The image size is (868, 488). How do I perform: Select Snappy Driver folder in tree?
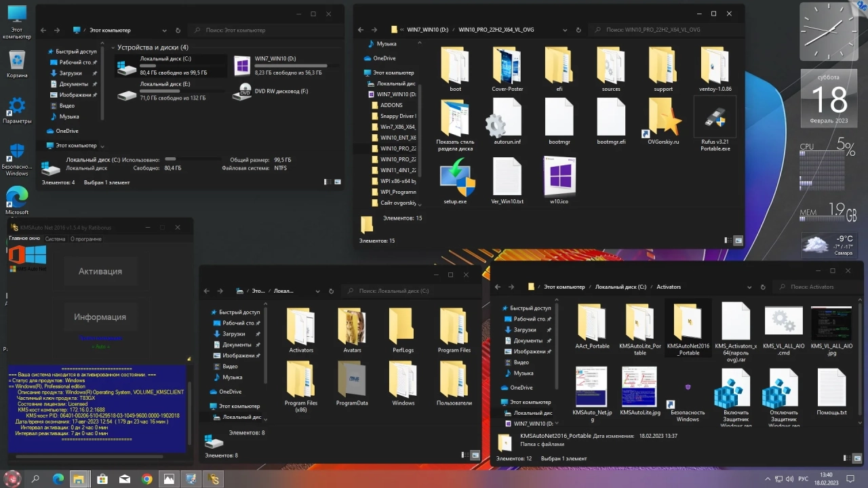point(393,116)
